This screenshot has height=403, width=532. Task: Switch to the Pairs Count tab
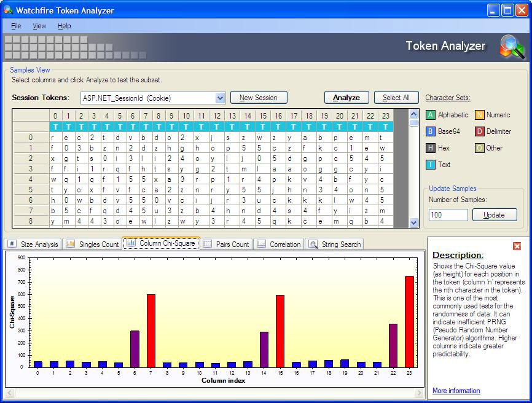226,244
